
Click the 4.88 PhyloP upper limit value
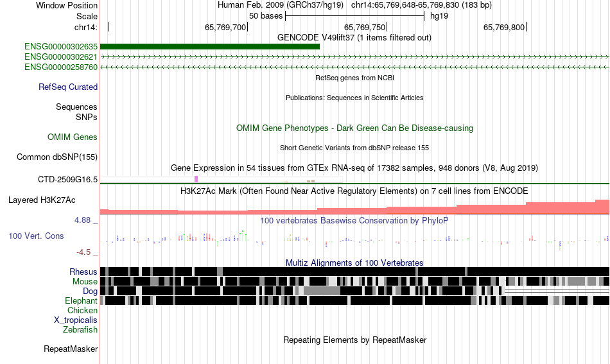click(x=82, y=220)
